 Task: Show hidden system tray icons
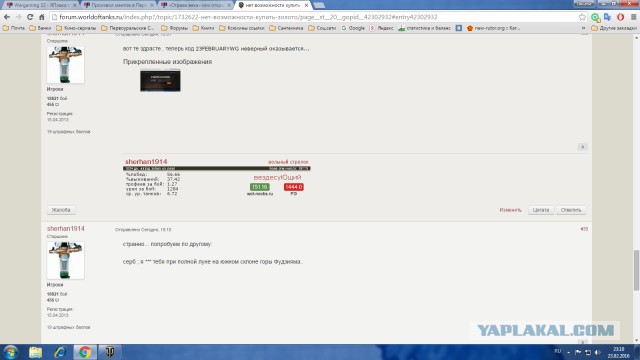click(568, 352)
